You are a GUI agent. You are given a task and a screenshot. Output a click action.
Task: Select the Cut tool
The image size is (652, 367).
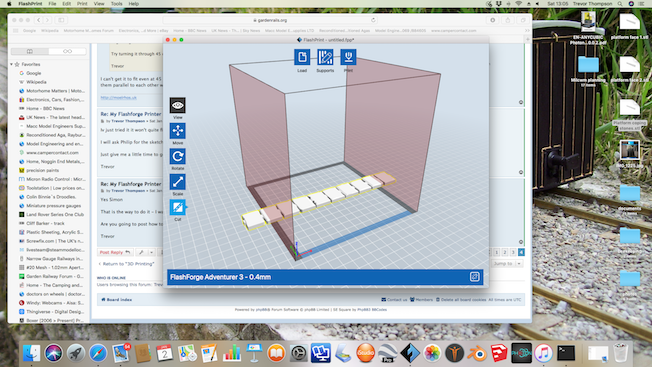(x=178, y=207)
